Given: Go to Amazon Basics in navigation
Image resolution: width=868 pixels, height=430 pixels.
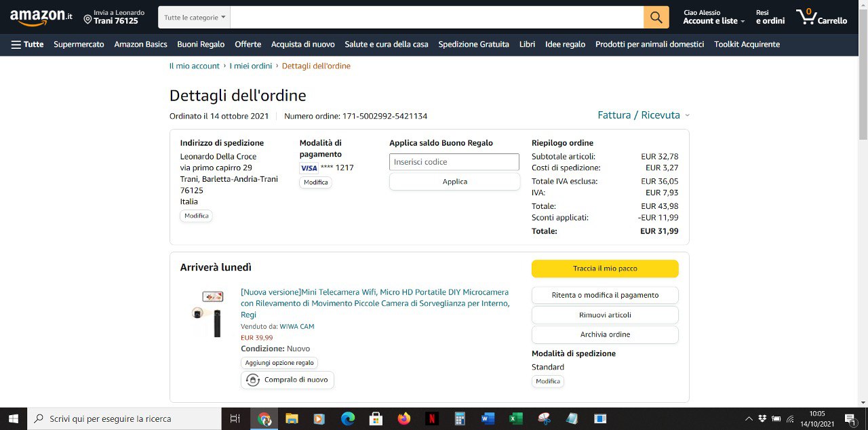Looking at the screenshot, I should pos(140,44).
